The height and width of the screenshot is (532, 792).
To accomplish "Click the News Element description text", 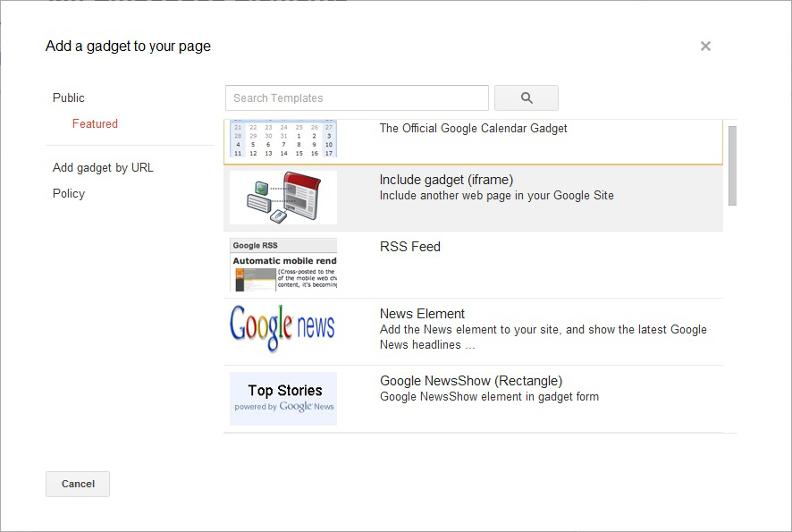I will tap(543, 337).
